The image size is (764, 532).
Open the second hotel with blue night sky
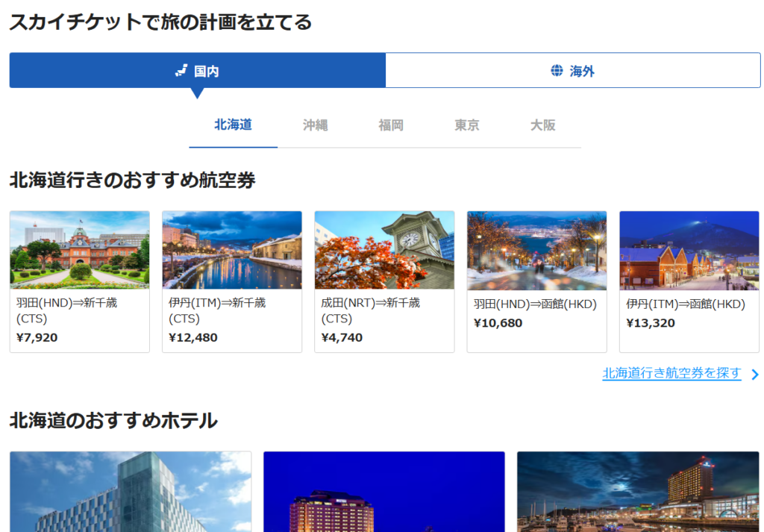(x=384, y=492)
